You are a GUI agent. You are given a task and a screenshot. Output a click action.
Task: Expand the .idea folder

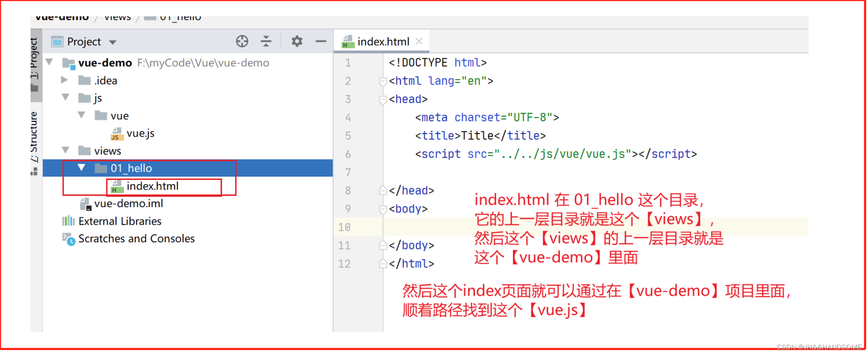tap(64, 80)
